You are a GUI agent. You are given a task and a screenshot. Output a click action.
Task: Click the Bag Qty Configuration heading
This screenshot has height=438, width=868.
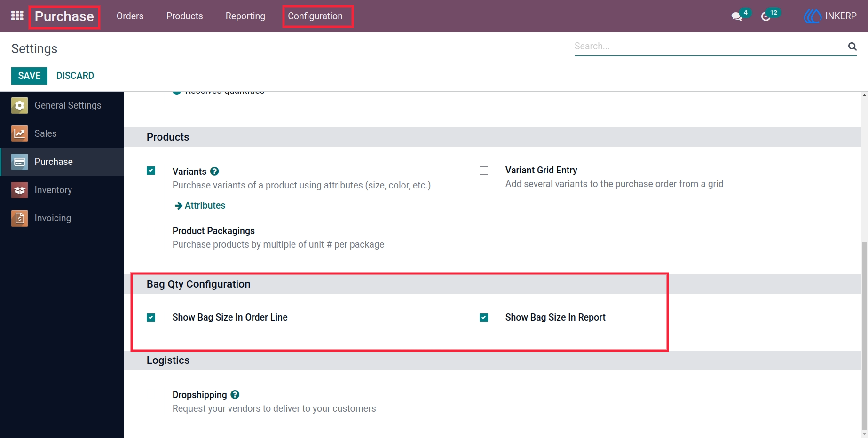coord(198,284)
